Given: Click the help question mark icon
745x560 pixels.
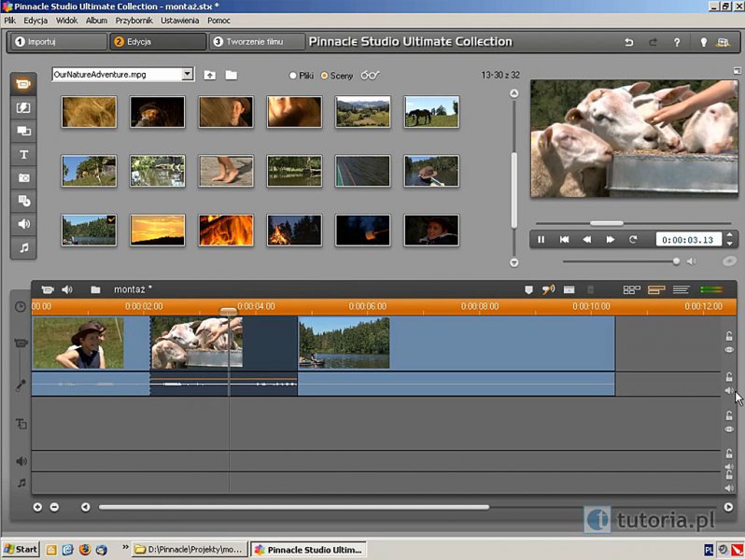Looking at the screenshot, I should [677, 42].
